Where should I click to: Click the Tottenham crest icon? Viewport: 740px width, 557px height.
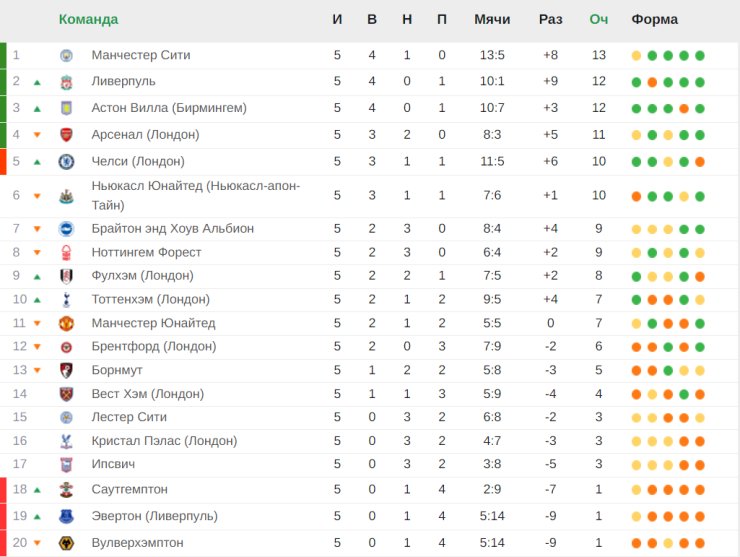point(67,300)
